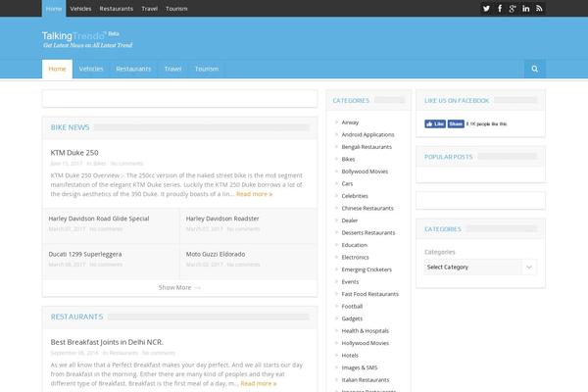Viewport: 588px width, 392px height.
Task: Open Harley Davidson Roadster post
Action: tap(222, 219)
